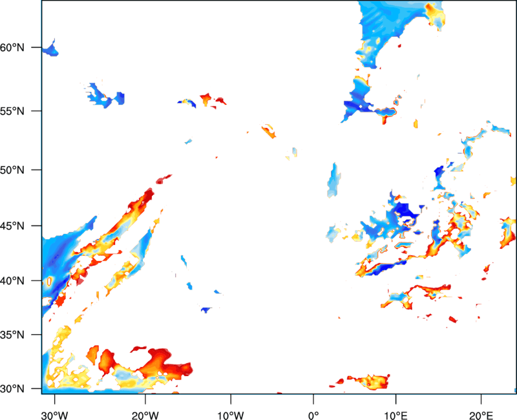The height and width of the screenshot is (420, 517).
Task: Click the 55°N latitude label
Action: (x=12, y=110)
